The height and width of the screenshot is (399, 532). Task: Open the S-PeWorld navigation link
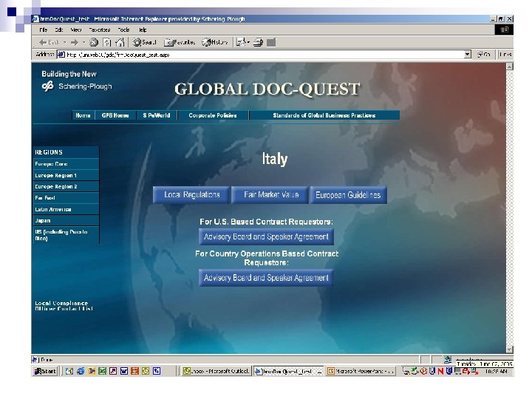157,115
